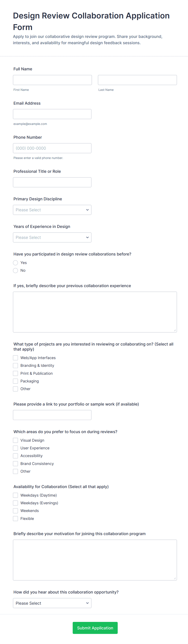Viewport: 188px width, 644px height.
Task: Open the Primary Design Discipline dropdown
Action: [x=52, y=210]
